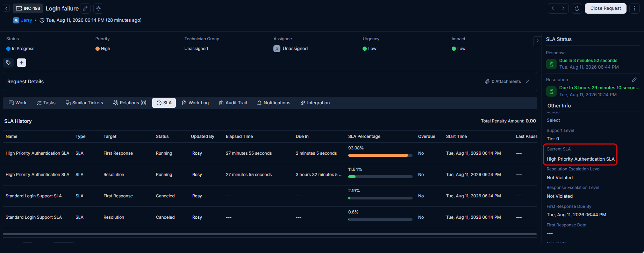Open requester Jerry's profile link

click(27, 20)
